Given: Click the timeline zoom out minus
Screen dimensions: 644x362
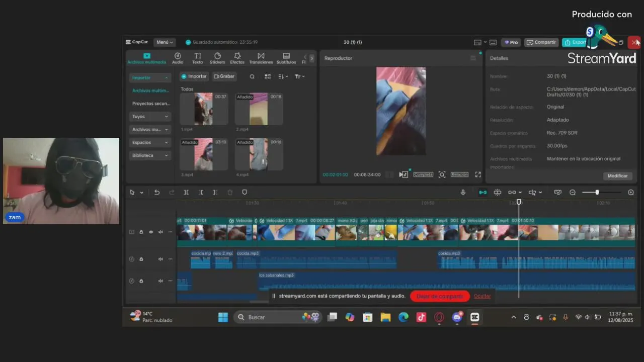Looking at the screenshot, I should point(573,193).
